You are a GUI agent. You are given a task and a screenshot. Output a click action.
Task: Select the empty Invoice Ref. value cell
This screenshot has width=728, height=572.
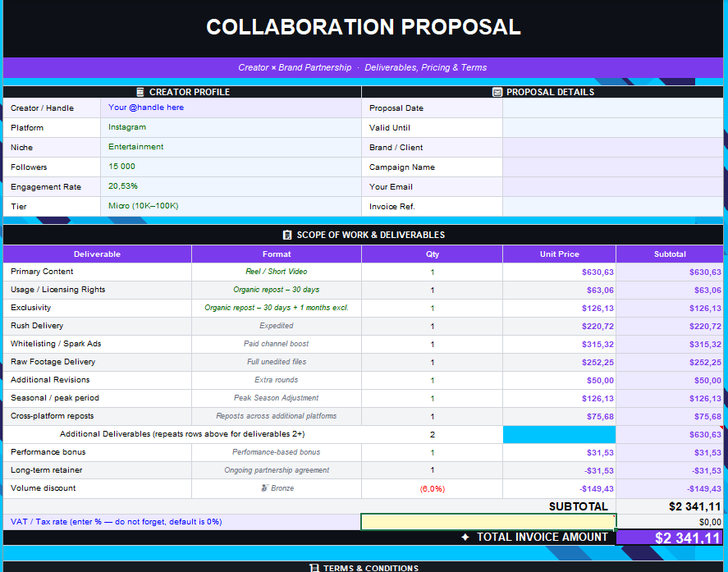pos(613,207)
